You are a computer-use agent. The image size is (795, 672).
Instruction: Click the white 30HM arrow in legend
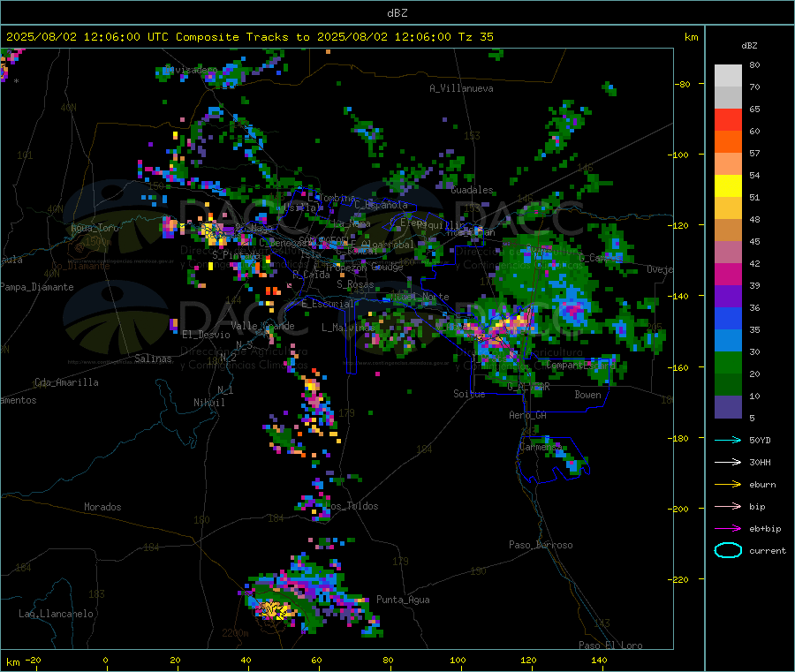(728, 462)
